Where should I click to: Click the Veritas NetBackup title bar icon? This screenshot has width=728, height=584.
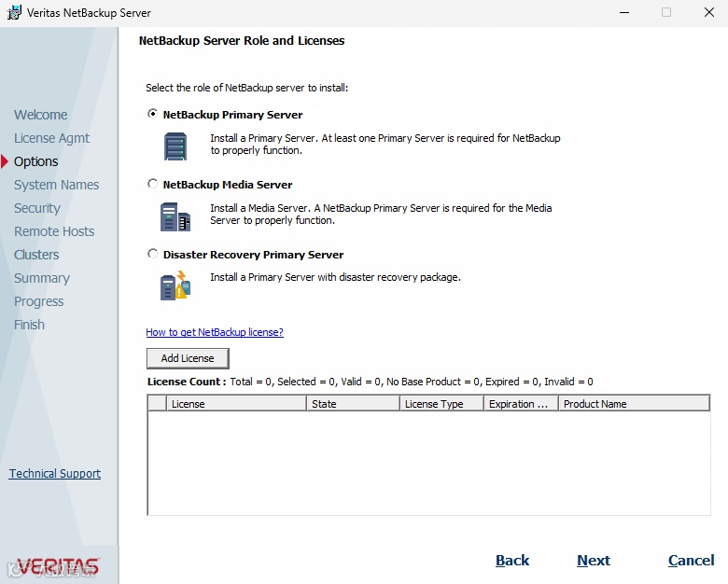click(14, 13)
